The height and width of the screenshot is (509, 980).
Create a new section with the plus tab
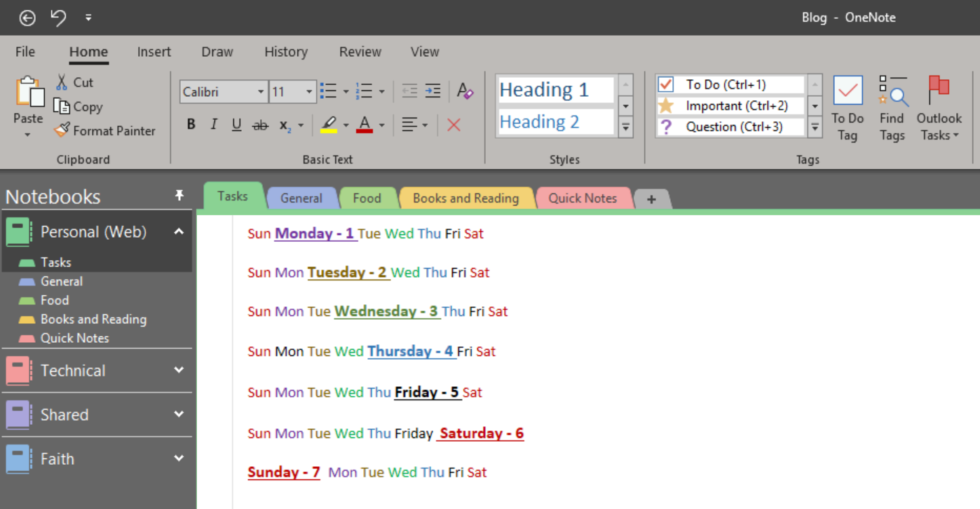click(651, 199)
